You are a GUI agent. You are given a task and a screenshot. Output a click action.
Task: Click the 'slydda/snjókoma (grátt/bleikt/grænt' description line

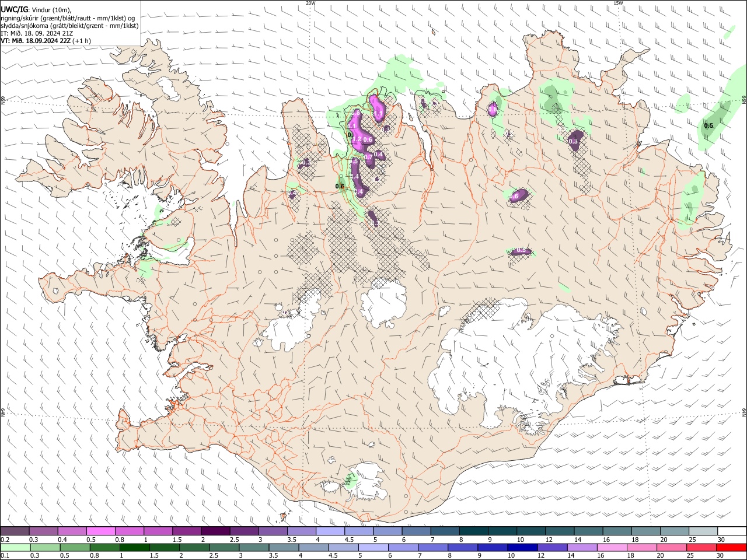(69, 26)
